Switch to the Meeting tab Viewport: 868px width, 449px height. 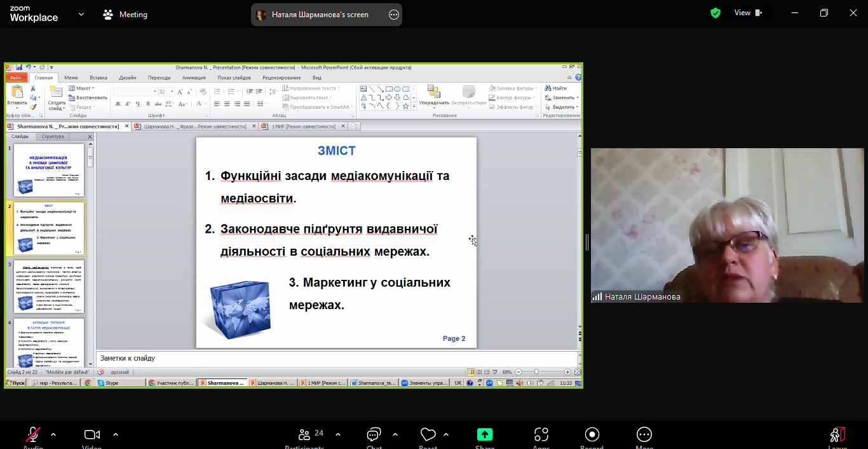(x=126, y=15)
